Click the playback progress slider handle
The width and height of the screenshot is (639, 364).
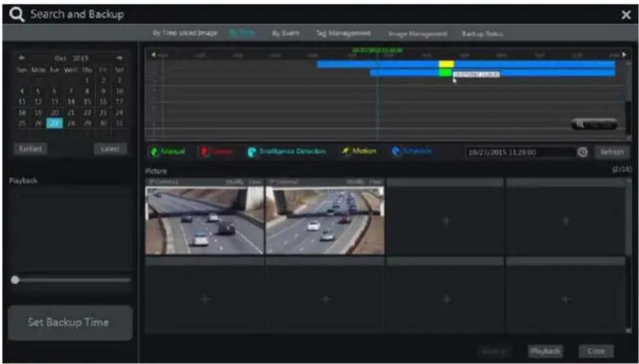coord(15,280)
